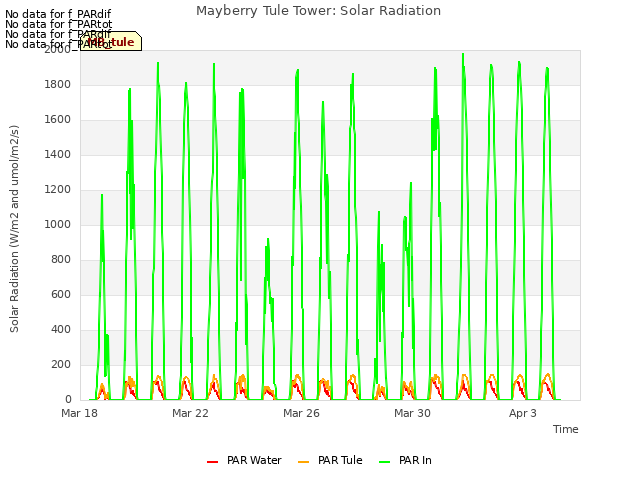Click the Solar Radiation y-axis title
Image resolution: width=640 pixels, height=480 pixels.
pos(14,229)
